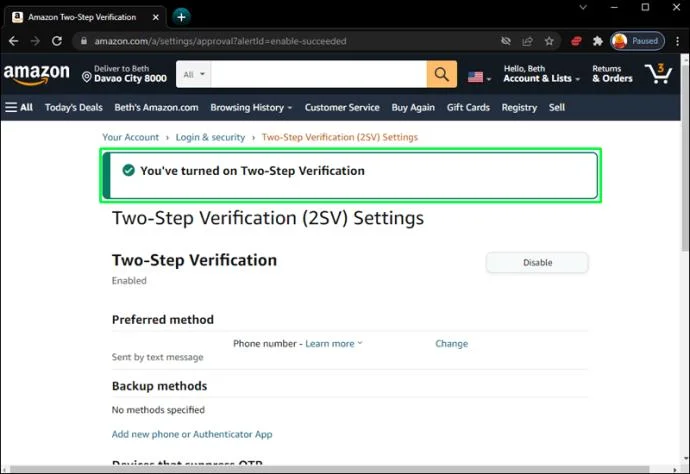This screenshot has width=690, height=474.
Task: Open Returns & Orders
Action: tap(612, 73)
